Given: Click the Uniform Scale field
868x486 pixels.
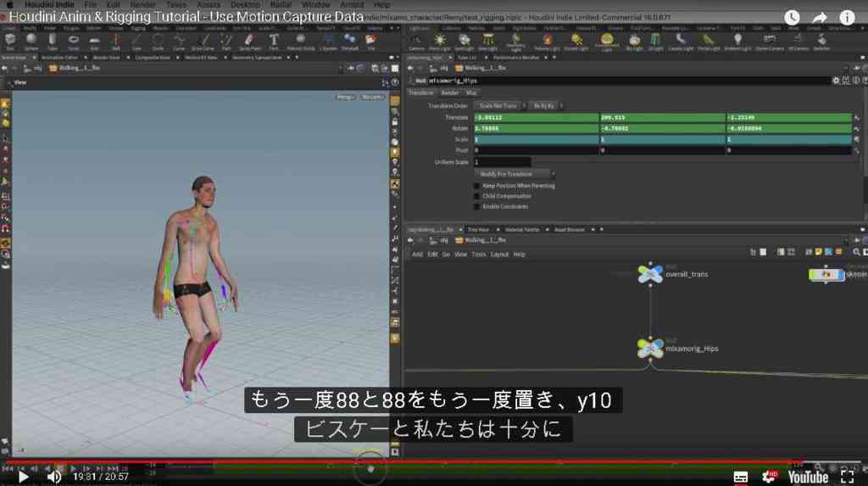Looking at the screenshot, I should click(x=502, y=162).
